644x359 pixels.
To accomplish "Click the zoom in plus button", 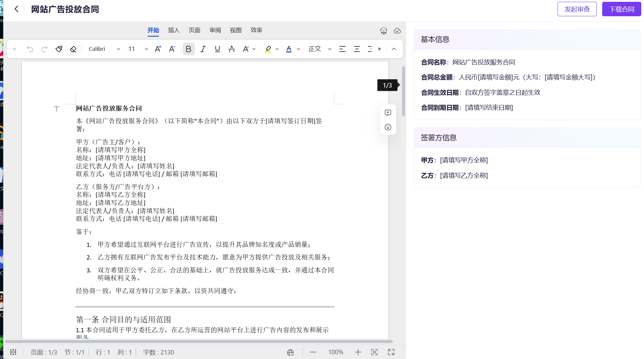I will pos(358,352).
